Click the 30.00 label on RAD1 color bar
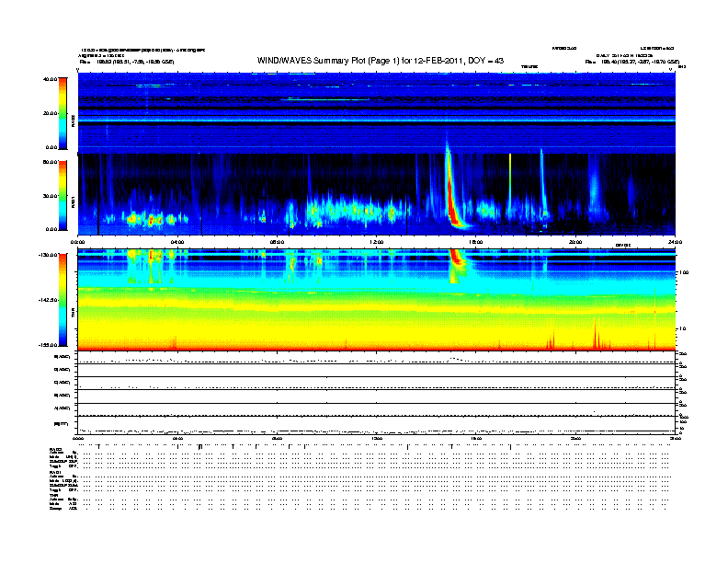This screenshot has height=563, width=728. [x=50, y=196]
